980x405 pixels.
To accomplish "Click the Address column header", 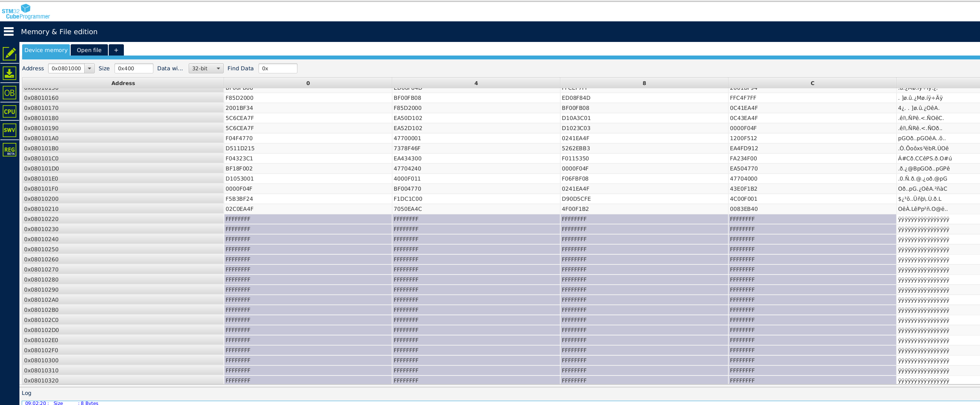I will [x=123, y=83].
